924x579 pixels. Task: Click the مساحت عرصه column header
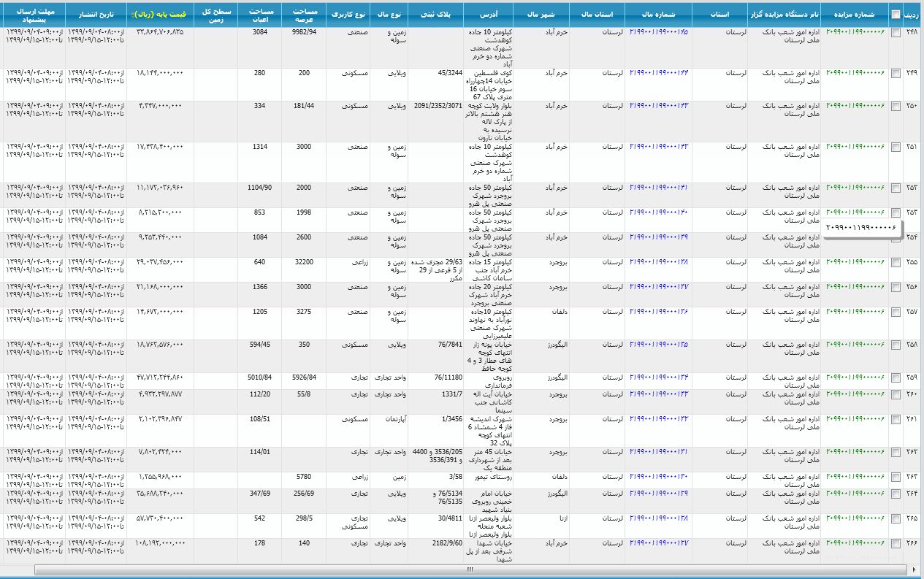(304, 15)
